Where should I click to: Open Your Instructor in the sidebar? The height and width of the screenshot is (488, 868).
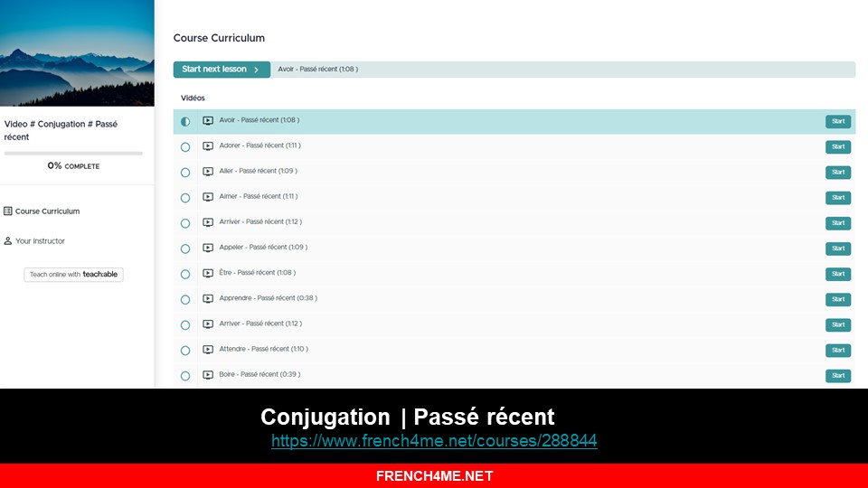40,241
